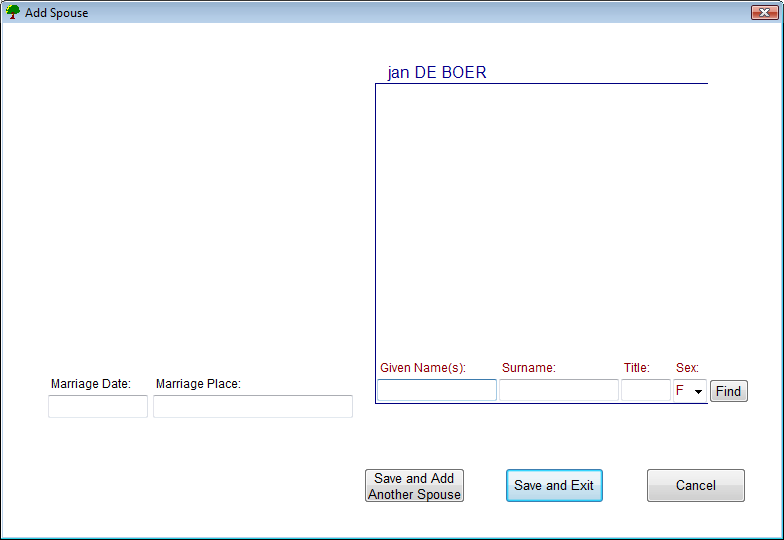The height and width of the screenshot is (540, 784).
Task: Click the Marriage Date label
Action: [90, 384]
